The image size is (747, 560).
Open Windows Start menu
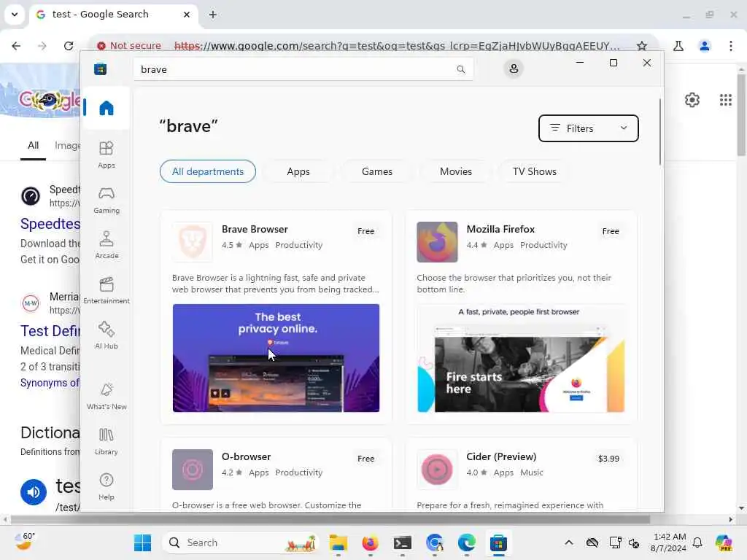[142, 542]
